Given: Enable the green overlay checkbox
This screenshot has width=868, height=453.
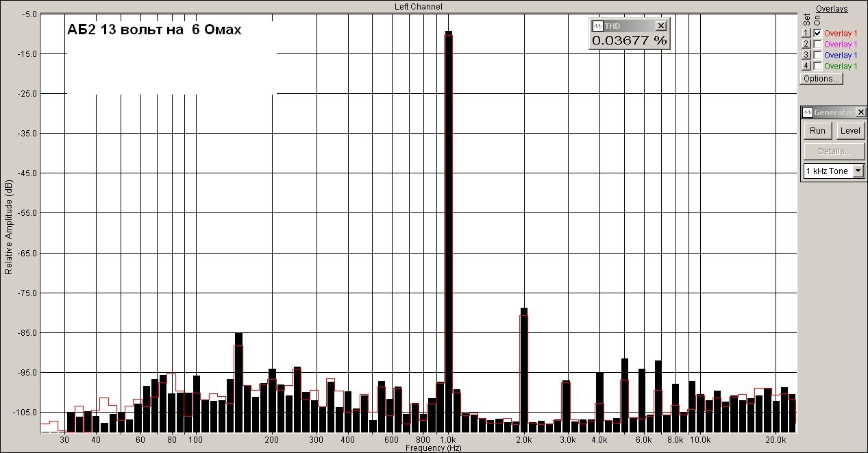Looking at the screenshot, I should click(x=817, y=66).
